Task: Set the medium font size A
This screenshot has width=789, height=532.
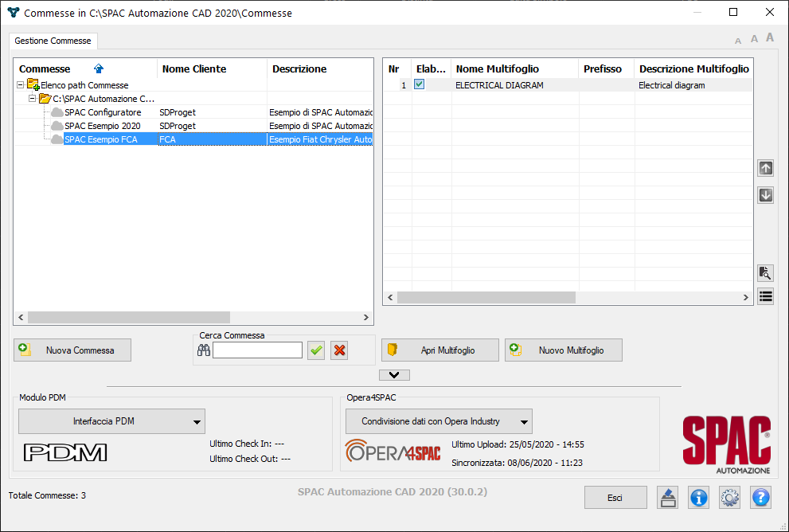Action: point(754,39)
